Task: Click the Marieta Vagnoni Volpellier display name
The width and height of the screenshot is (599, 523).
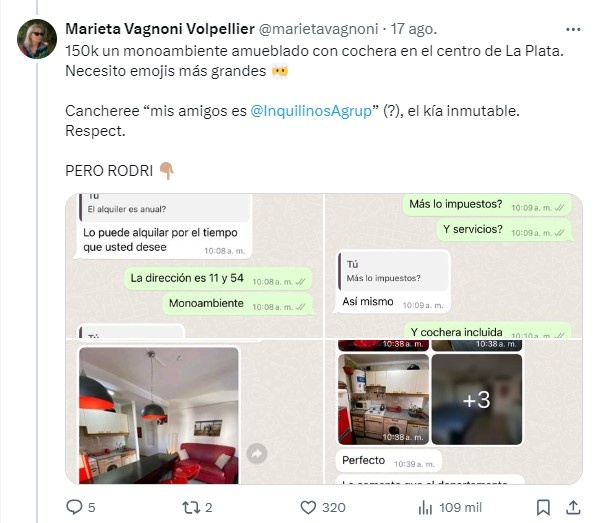Action: click(160, 29)
